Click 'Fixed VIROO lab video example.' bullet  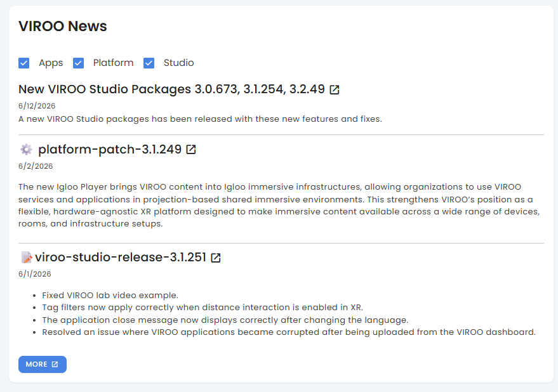[x=110, y=295]
